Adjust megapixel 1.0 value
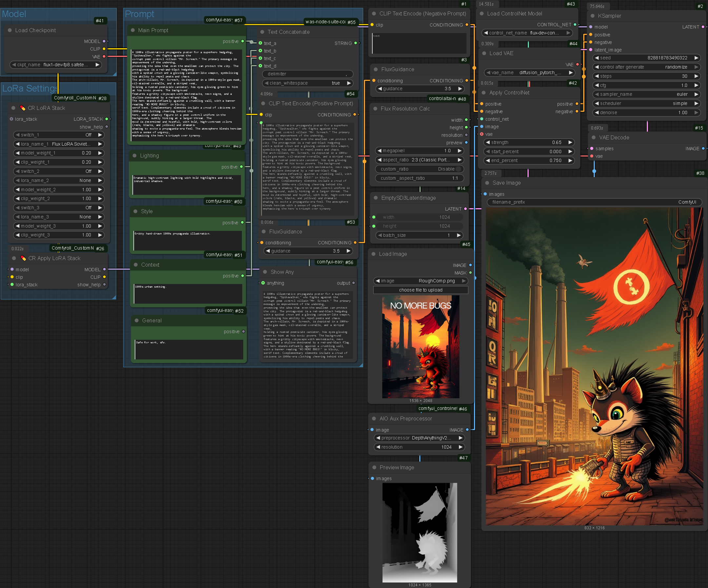 pos(420,151)
